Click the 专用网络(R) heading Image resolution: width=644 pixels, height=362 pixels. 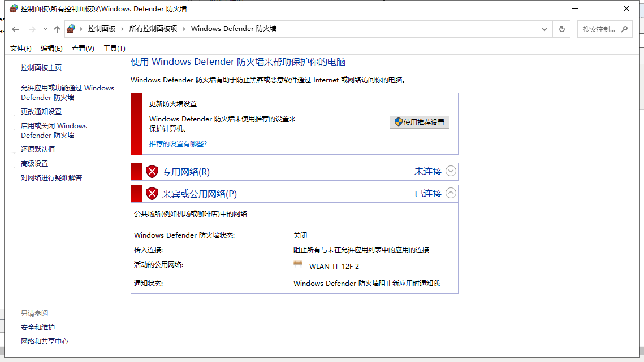point(185,172)
